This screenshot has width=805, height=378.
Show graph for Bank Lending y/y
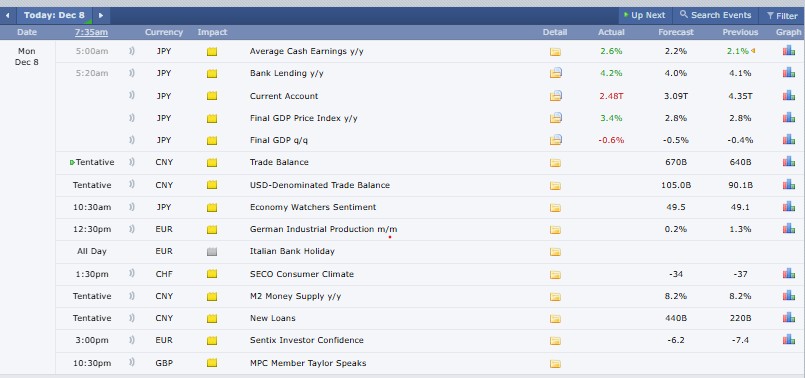coord(789,72)
